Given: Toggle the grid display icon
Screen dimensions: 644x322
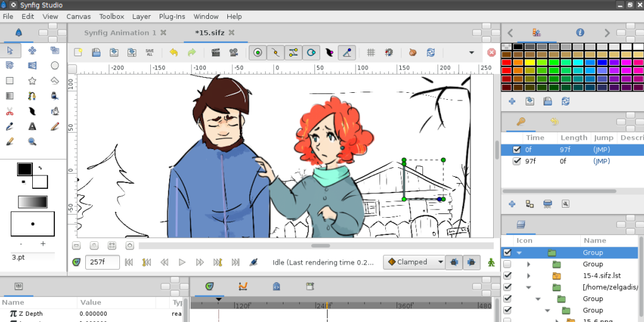Looking at the screenshot, I should (371, 52).
